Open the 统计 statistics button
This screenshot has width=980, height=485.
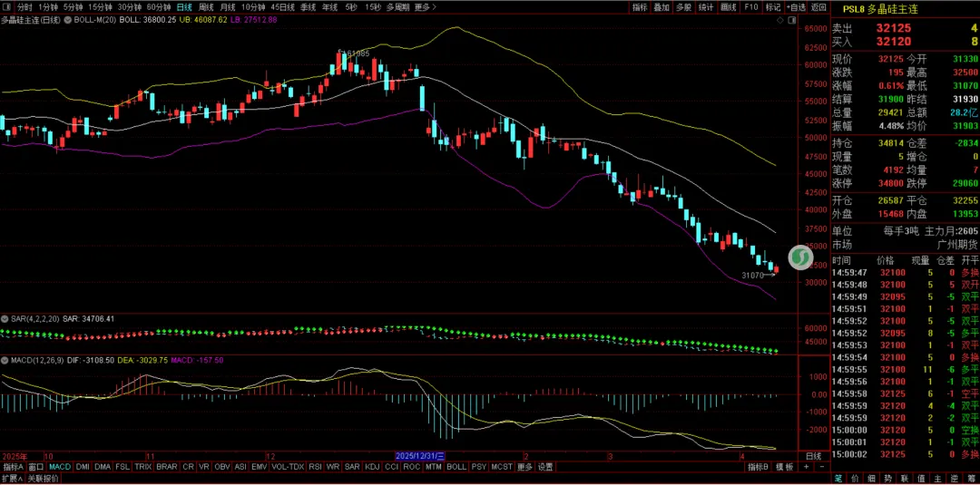coord(706,7)
